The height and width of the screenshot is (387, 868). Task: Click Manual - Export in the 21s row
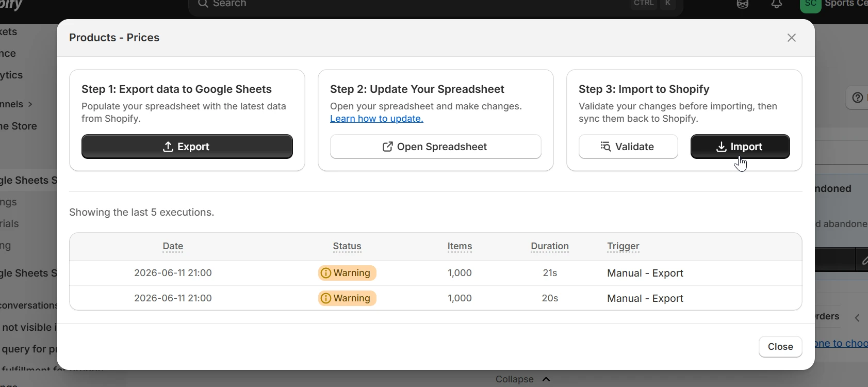pyautogui.click(x=645, y=273)
